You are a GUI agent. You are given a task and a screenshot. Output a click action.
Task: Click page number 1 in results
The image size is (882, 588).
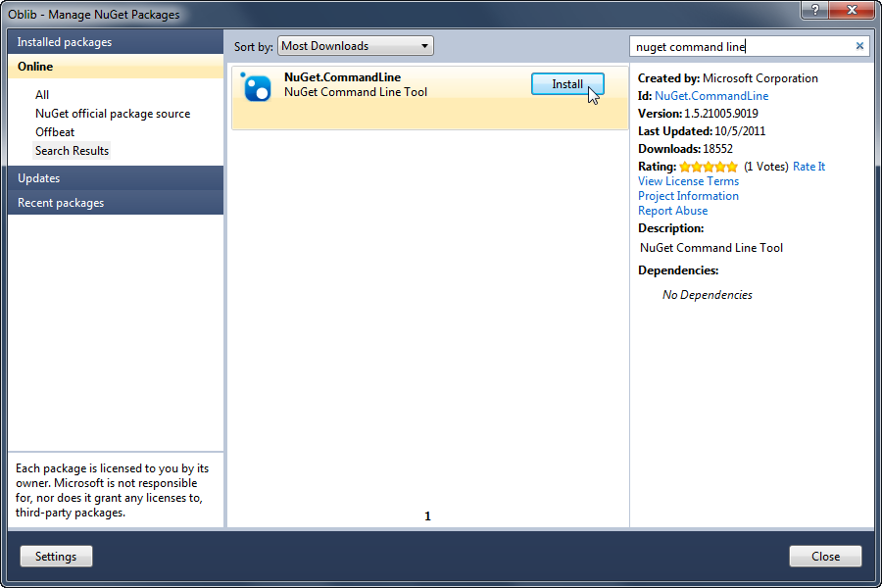427,516
